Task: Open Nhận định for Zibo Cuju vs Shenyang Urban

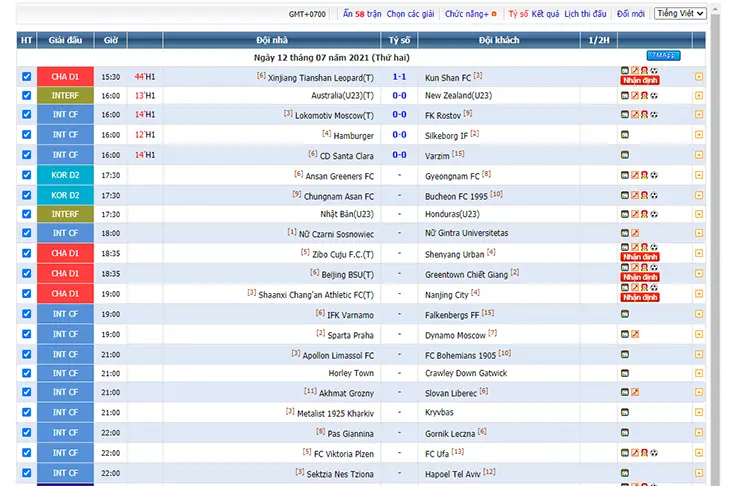Action: pos(640,257)
